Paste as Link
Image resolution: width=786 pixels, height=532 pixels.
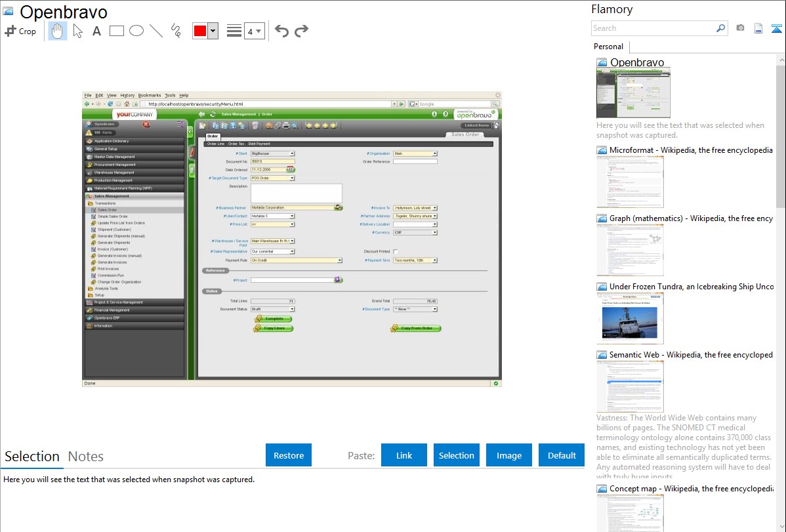coord(404,455)
